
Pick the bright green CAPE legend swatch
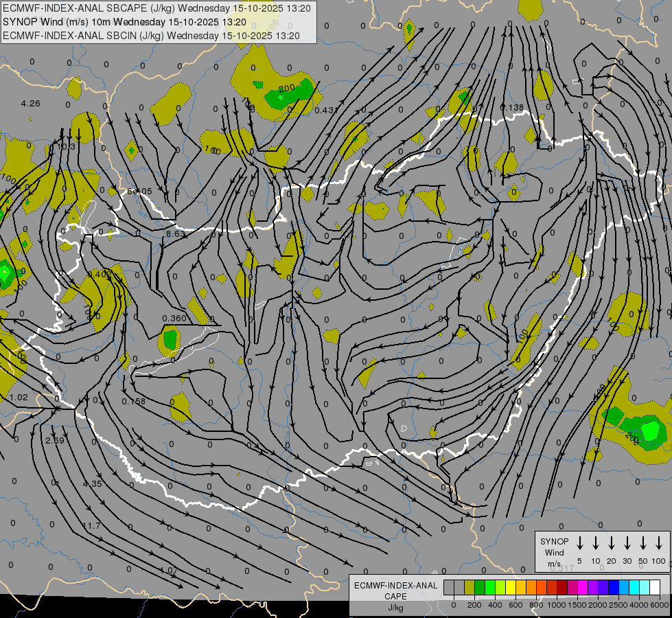pos(490,587)
